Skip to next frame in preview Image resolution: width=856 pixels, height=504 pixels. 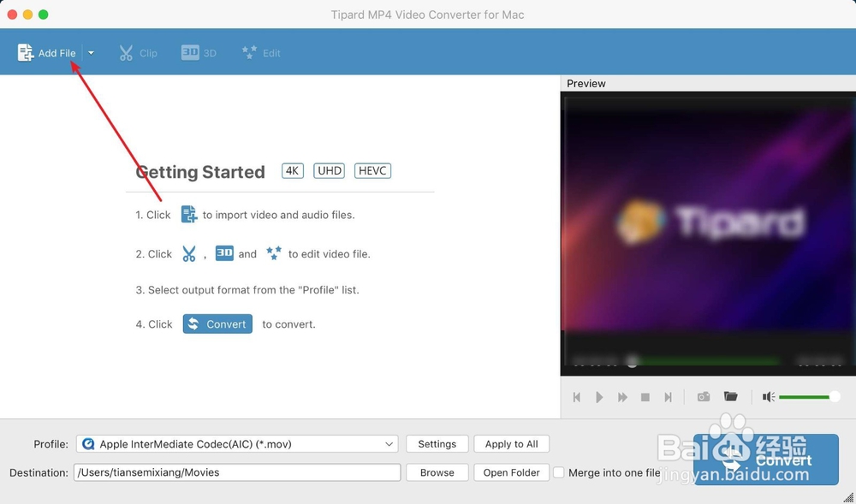click(x=669, y=397)
